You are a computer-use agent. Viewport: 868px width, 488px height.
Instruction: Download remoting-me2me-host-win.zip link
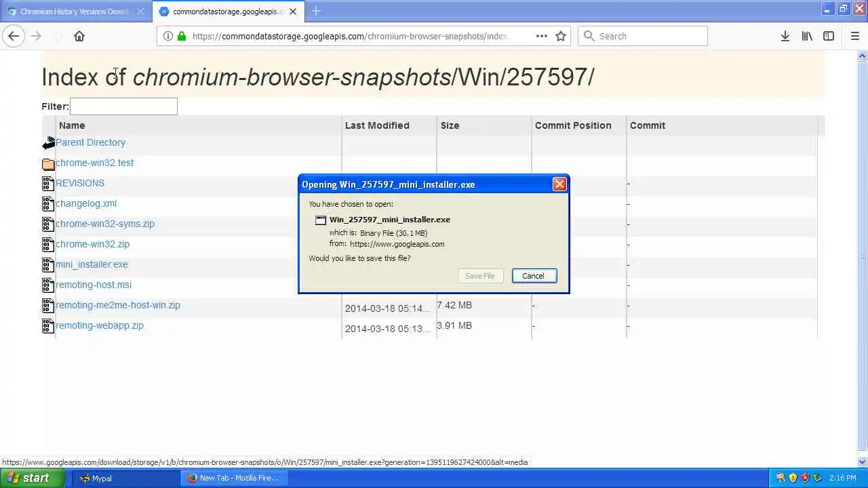pyautogui.click(x=118, y=305)
